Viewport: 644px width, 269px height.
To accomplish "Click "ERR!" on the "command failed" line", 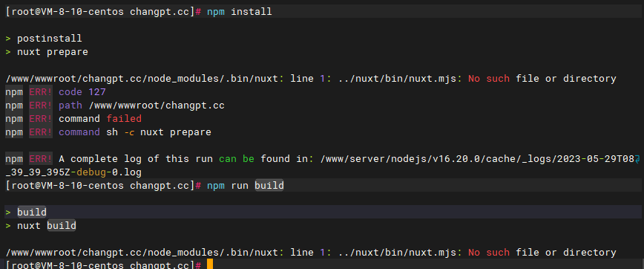I will click(41, 119).
